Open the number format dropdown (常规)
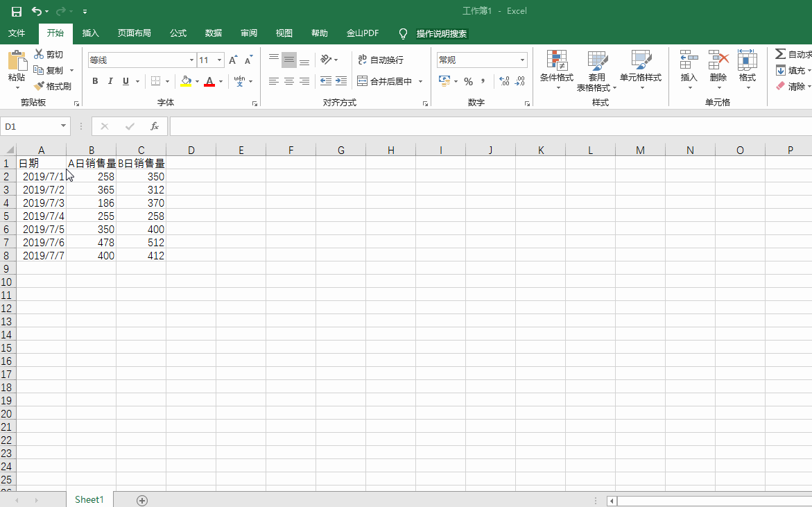The image size is (812, 507). (522, 60)
